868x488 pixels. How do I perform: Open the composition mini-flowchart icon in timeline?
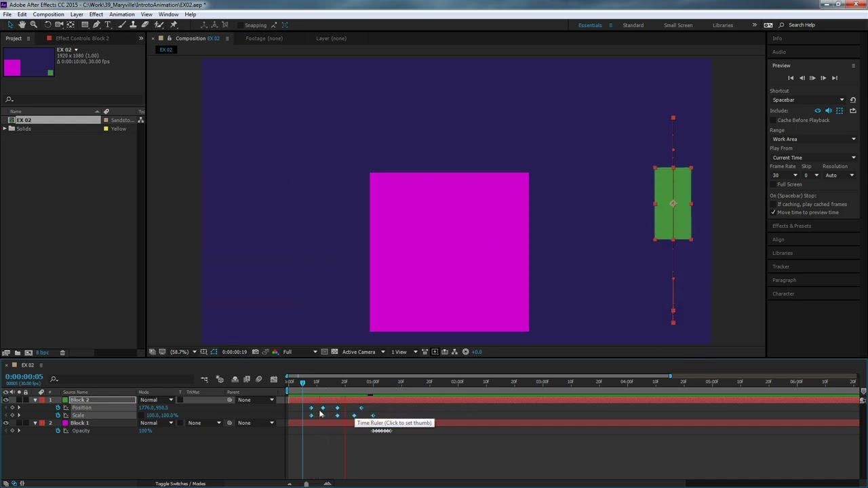pyautogui.click(x=204, y=380)
